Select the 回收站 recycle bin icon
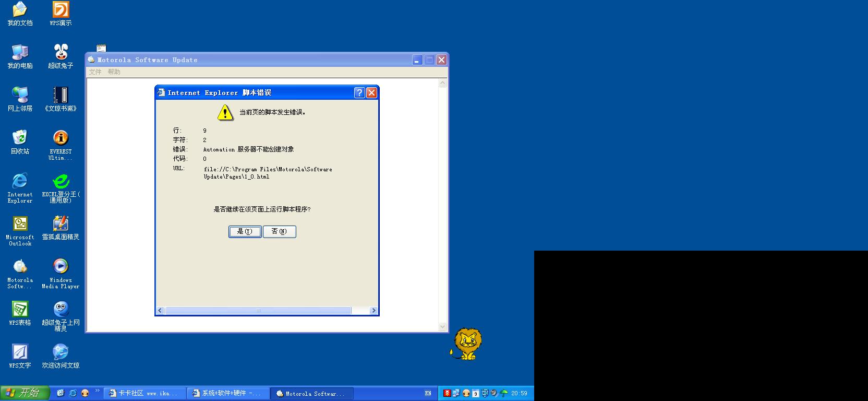The height and width of the screenshot is (401, 868). [20, 143]
